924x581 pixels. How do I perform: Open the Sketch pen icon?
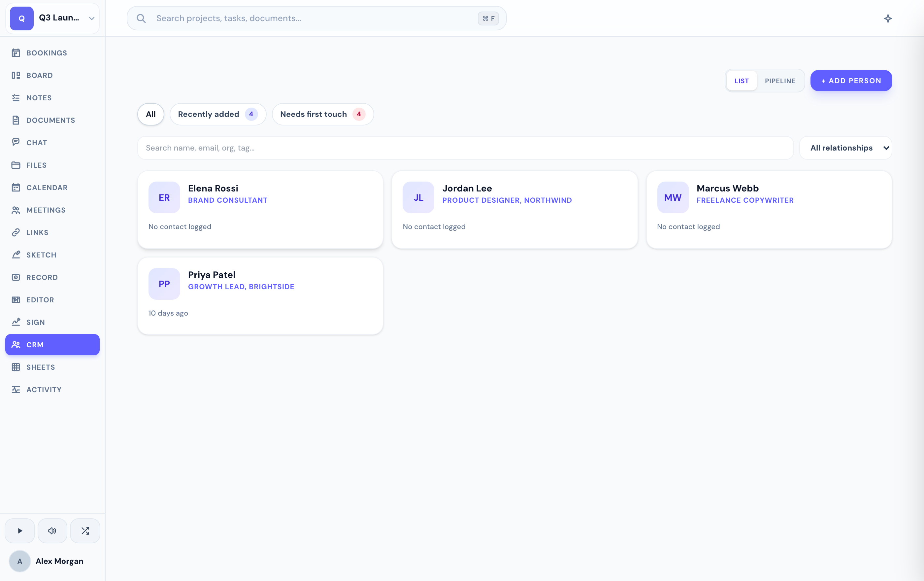(16, 255)
